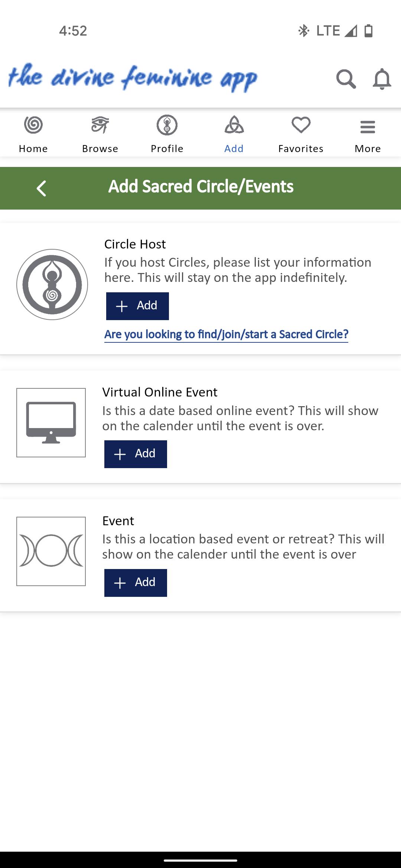Open notifications bell icon
The image size is (401, 868).
coord(382,79)
